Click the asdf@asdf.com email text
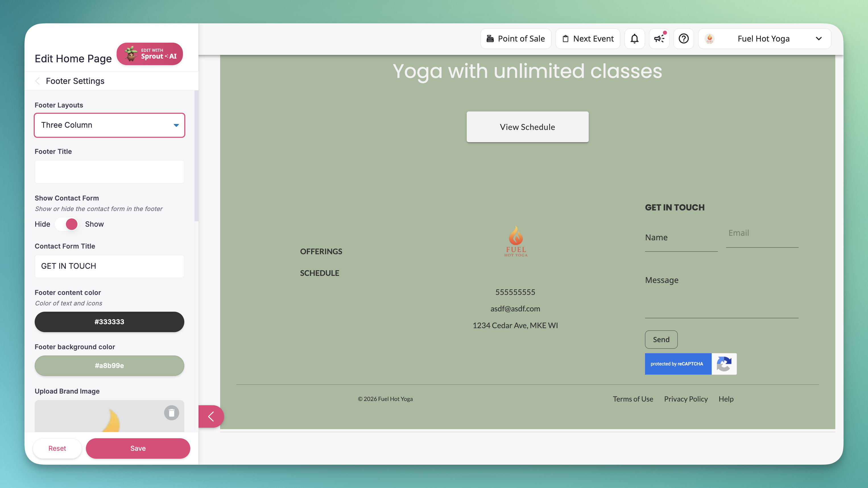Image resolution: width=868 pixels, height=488 pixels. (515, 309)
